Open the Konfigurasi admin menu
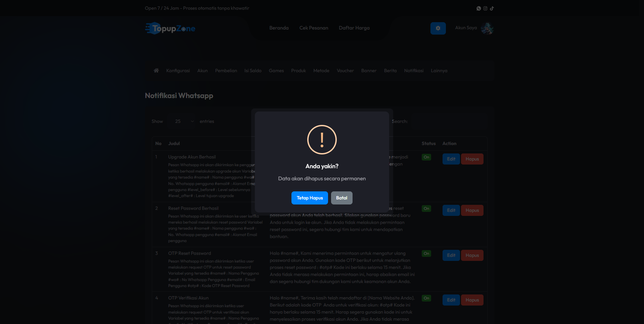Screen dimensions: 644x324 click(178, 71)
